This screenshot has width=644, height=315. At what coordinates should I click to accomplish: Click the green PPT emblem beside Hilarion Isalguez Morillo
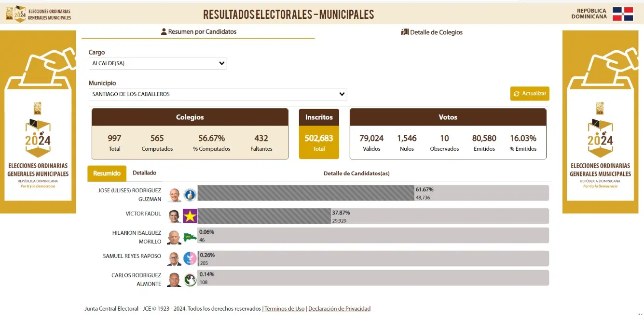[190, 237]
